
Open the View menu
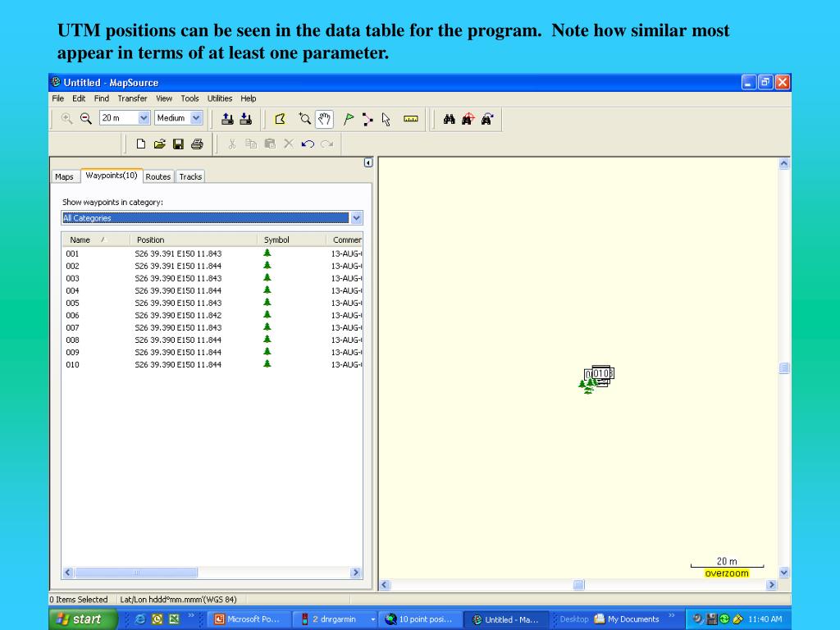click(164, 98)
